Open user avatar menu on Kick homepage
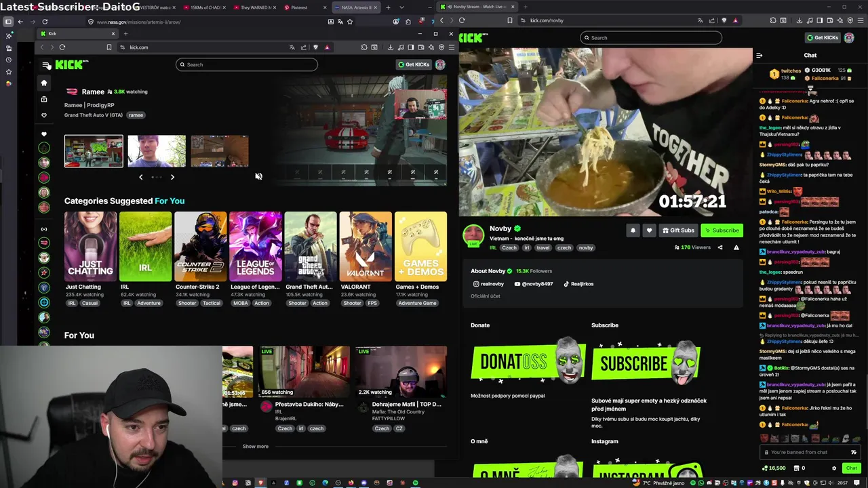 [440, 64]
